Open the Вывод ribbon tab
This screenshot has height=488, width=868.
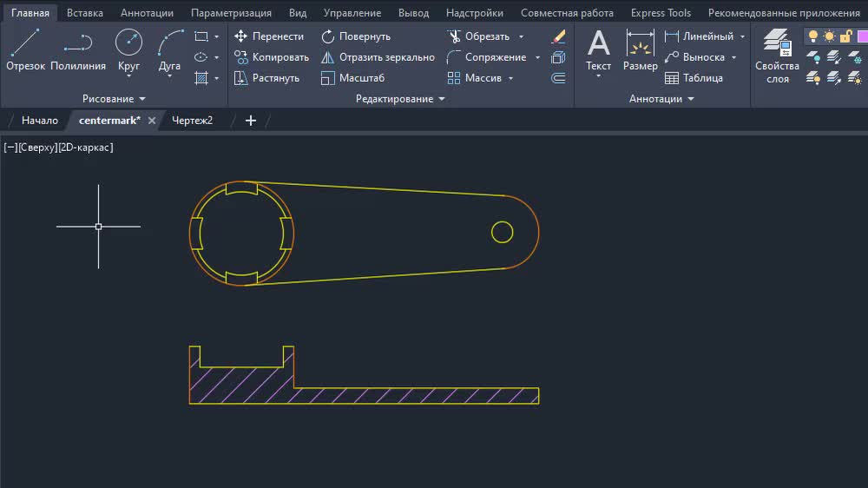[413, 13]
